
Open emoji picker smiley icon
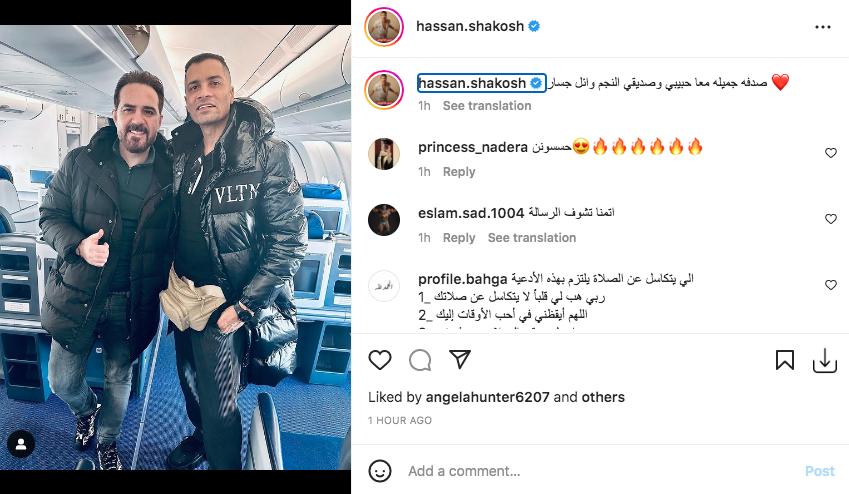(x=380, y=471)
